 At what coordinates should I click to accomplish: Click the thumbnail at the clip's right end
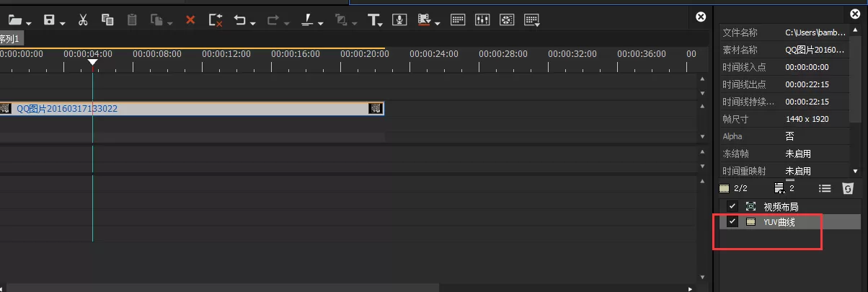click(375, 109)
